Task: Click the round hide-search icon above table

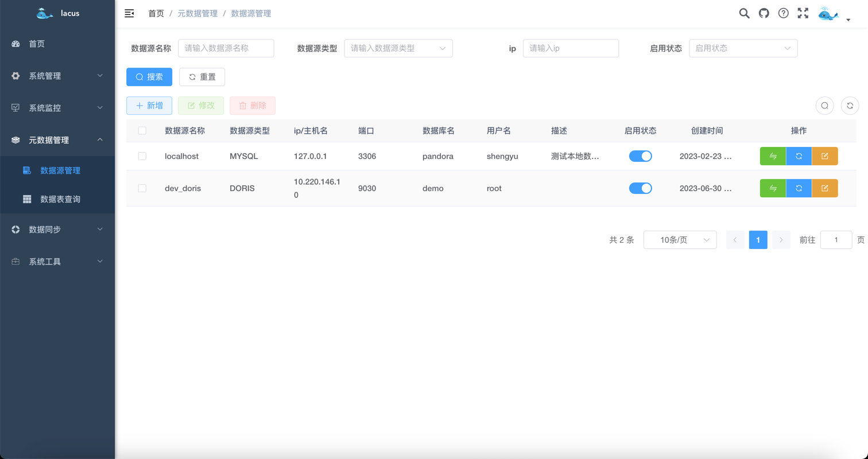Action: [824, 106]
